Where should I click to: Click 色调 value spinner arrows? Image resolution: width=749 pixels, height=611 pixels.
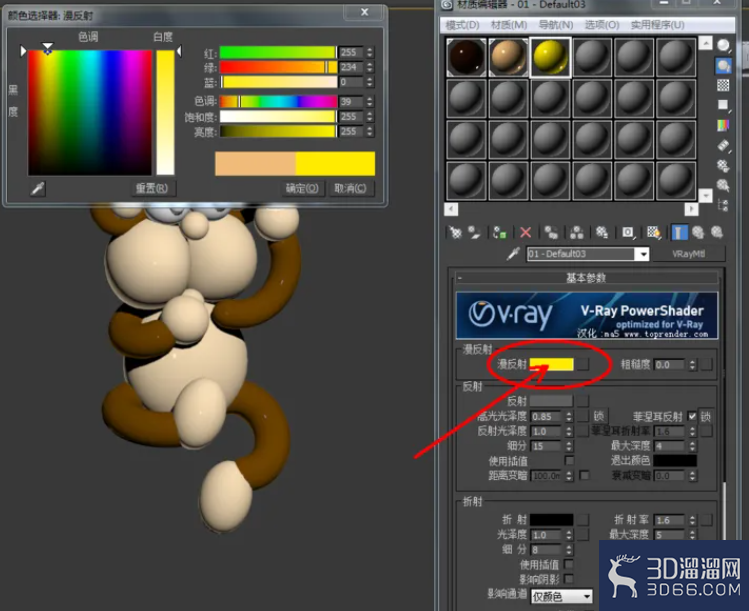(x=370, y=102)
